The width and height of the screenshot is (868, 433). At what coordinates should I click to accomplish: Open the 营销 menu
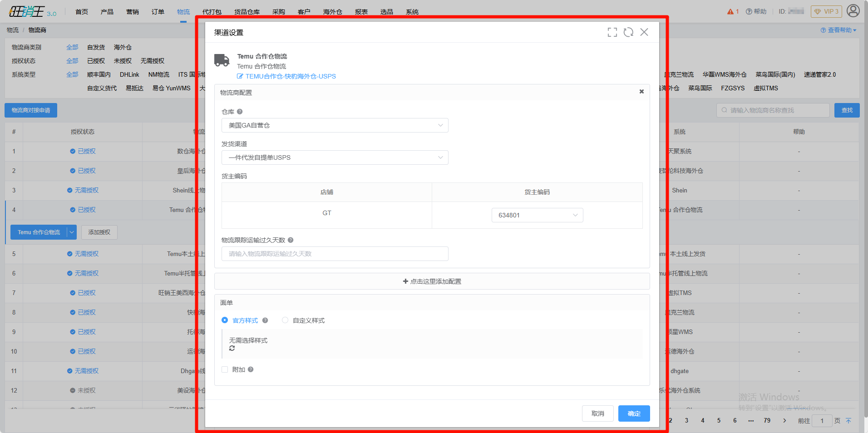coord(133,12)
